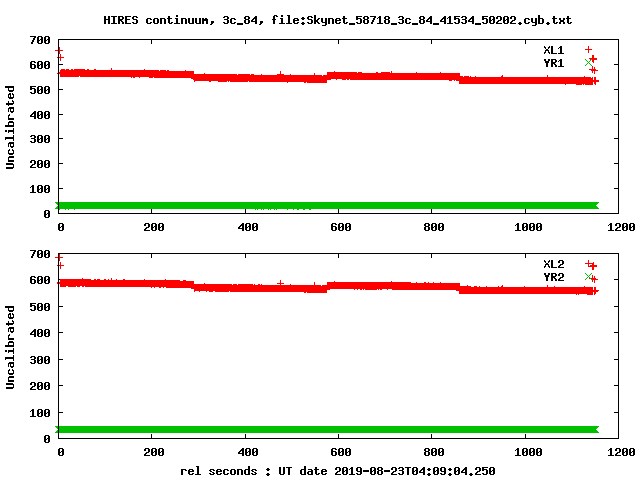Click the 700 tick on the top plot
This screenshot has width=640, height=480.
coord(40,40)
